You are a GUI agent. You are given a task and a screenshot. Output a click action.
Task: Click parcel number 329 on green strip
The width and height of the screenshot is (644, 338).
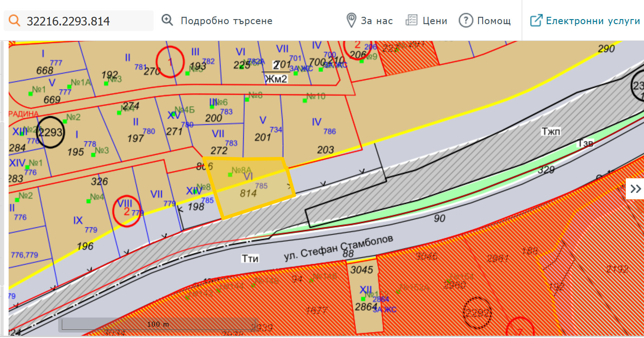(x=546, y=170)
